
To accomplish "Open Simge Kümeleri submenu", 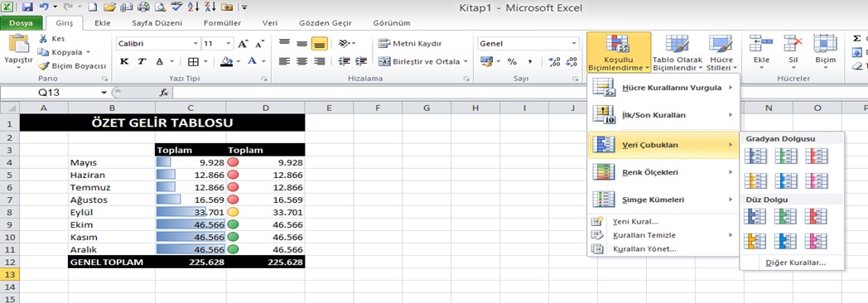I will point(663,200).
